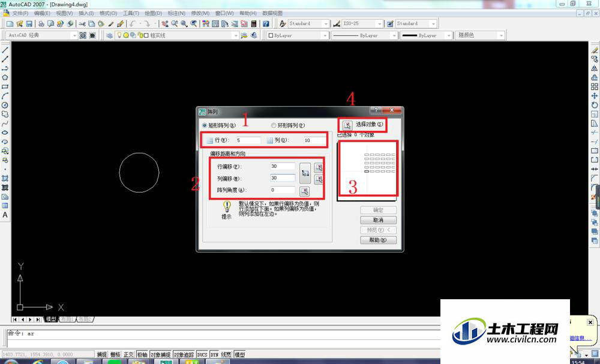
Task: Click pick row offset icon
Action: pyautogui.click(x=319, y=167)
